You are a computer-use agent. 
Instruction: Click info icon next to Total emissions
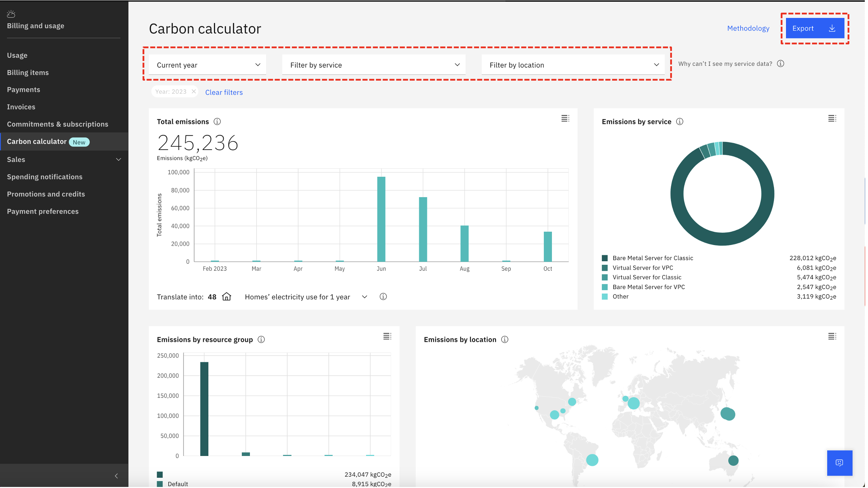(x=217, y=122)
